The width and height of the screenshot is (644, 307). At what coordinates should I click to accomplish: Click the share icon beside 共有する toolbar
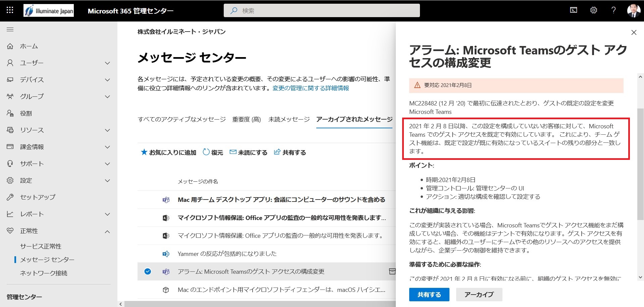[x=277, y=152]
